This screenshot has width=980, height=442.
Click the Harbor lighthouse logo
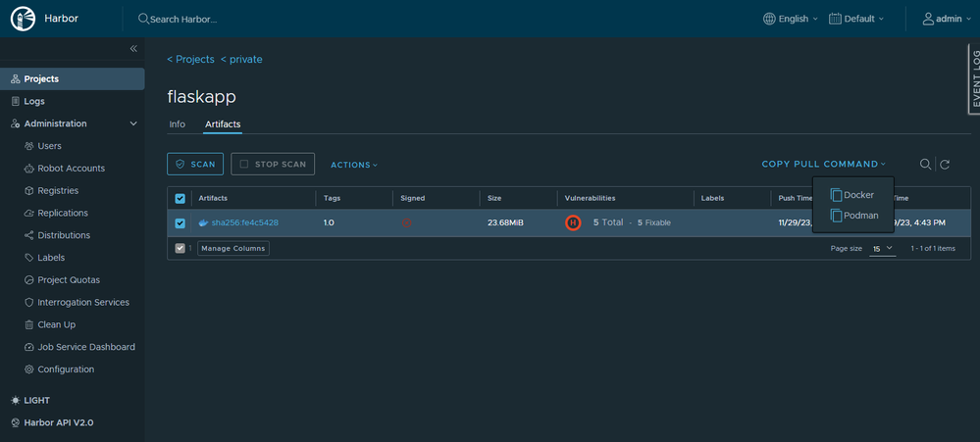coord(24,19)
